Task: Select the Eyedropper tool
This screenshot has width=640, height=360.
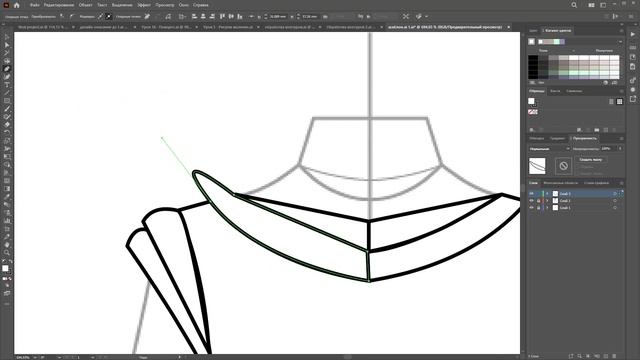Action: (7, 196)
